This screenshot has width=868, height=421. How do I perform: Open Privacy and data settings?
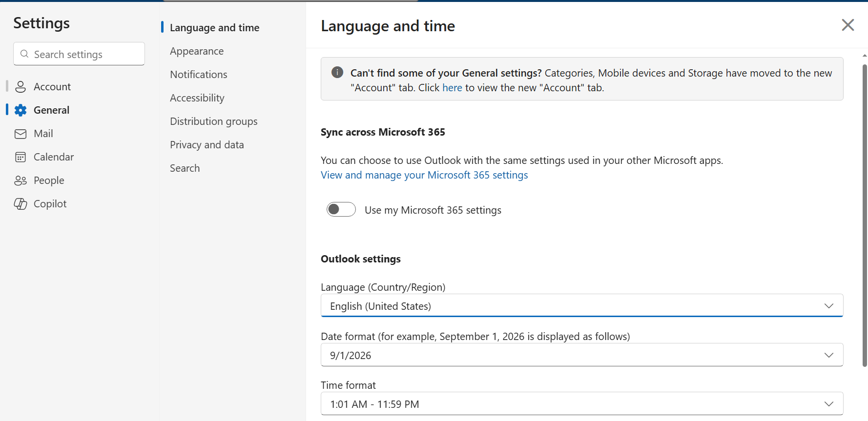click(207, 145)
